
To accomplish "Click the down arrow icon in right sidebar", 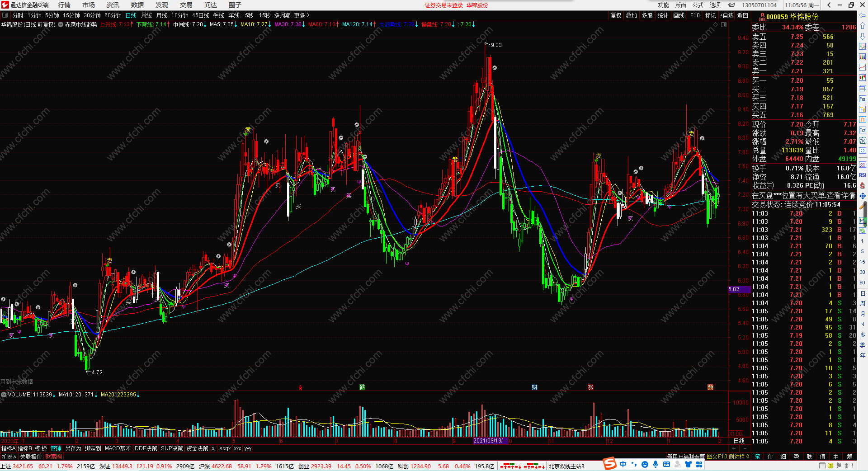I will pos(863,36).
